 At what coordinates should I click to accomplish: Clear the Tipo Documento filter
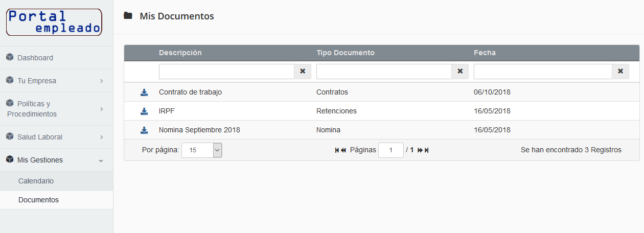(x=460, y=72)
